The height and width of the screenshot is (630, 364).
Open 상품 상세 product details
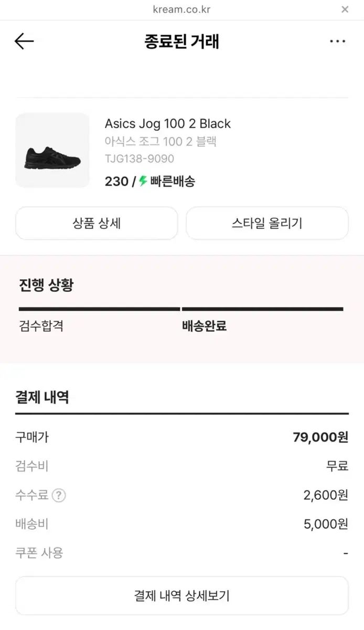click(98, 223)
